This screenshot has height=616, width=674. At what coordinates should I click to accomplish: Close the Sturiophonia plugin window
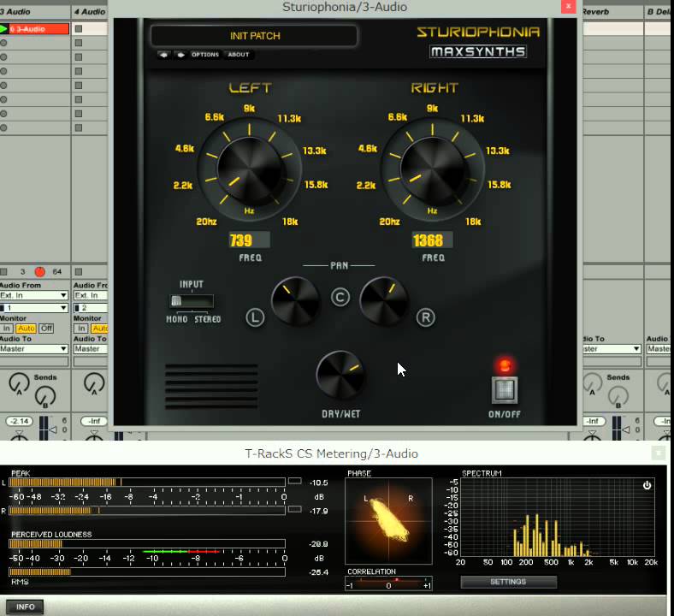coord(568,6)
